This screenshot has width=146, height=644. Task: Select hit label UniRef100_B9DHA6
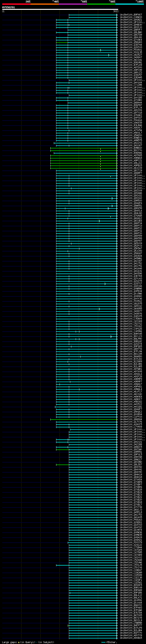tap(131, 153)
